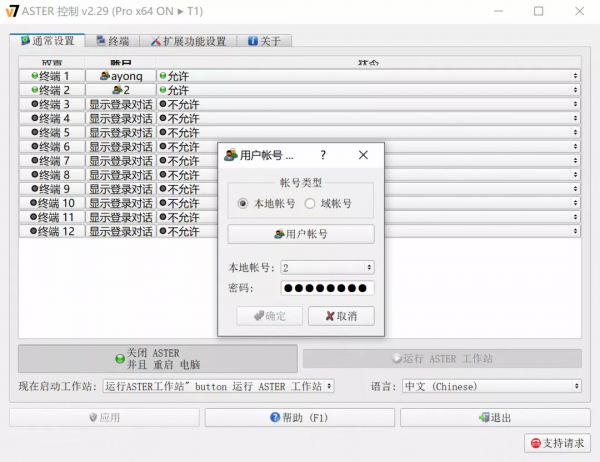Screen dimensions: 600x462
Task: Click the red 支持请求 support icon
Action: pos(535,443)
